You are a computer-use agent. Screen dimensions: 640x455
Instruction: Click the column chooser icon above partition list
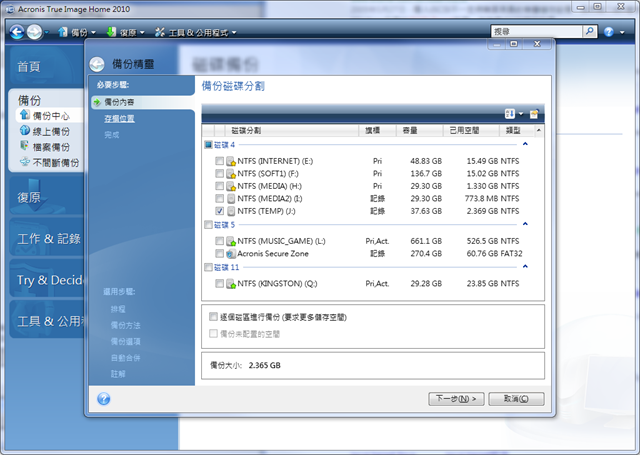click(510, 114)
